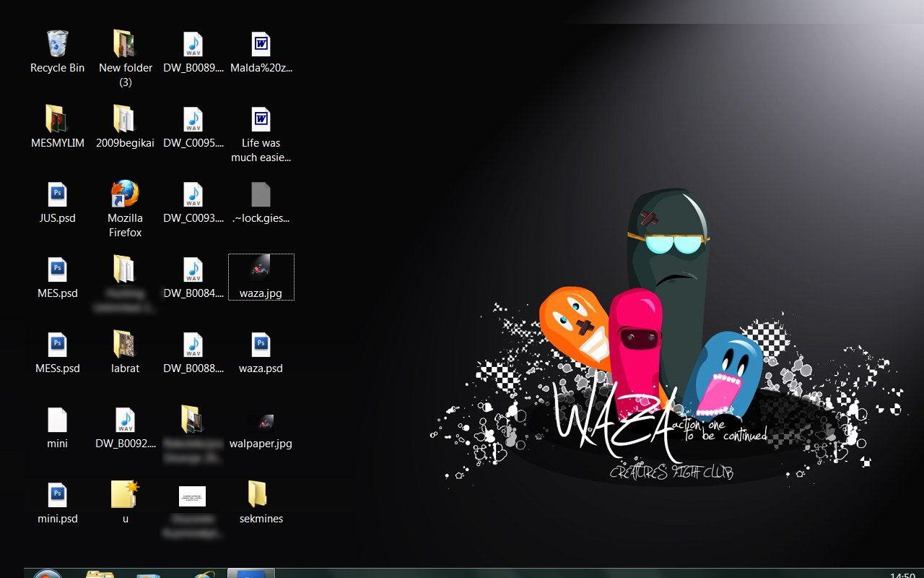Open the Recycle Bin icon

click(x=57, y=45)
